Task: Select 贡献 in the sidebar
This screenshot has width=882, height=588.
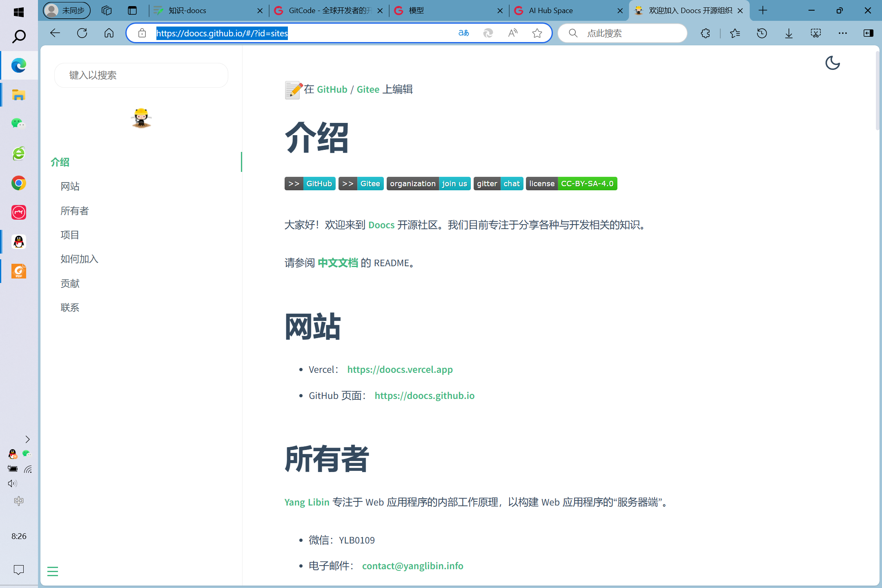Action: coord(70,283)
